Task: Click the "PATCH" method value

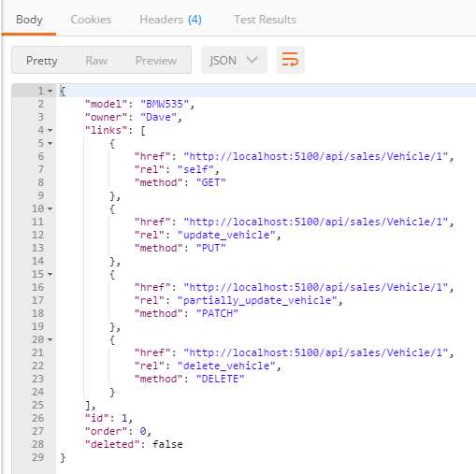Action: (x=217, y=313)
